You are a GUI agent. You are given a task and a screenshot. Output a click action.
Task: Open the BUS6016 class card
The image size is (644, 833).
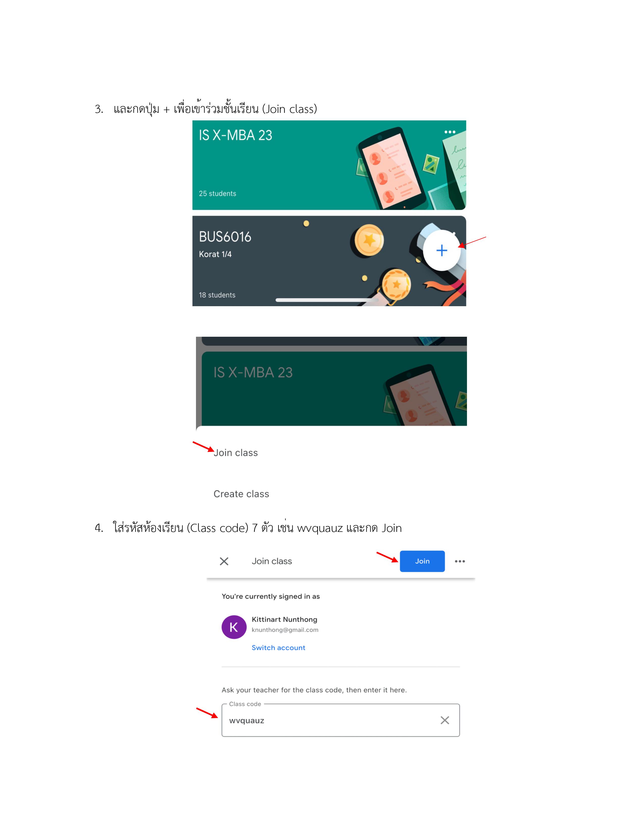click(329, 261)
